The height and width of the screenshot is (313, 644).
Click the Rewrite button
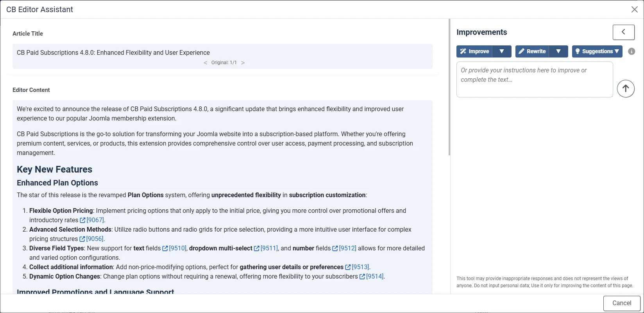tap(532, 51)
